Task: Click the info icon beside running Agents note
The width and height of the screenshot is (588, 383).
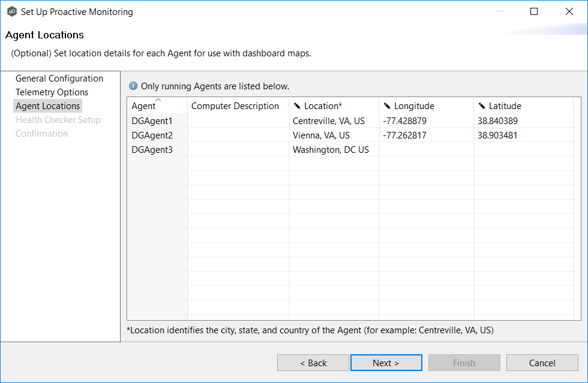Action: pos(133,86)
